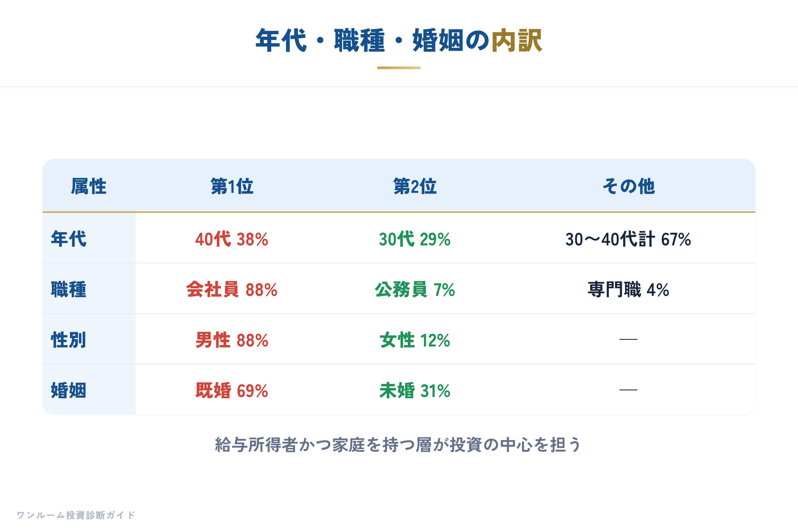
Task: Select the 既婚 69% cell
Action: pos(232,390)
